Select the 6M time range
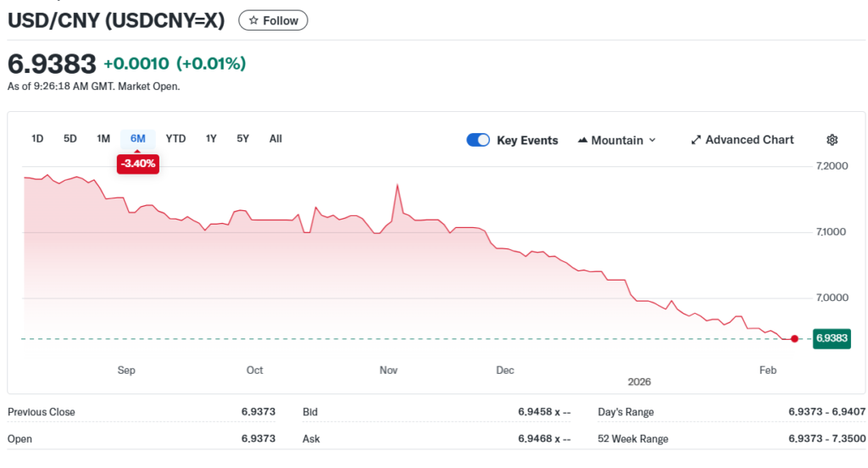This screenshot has height=468, width=868. (138, 138)
